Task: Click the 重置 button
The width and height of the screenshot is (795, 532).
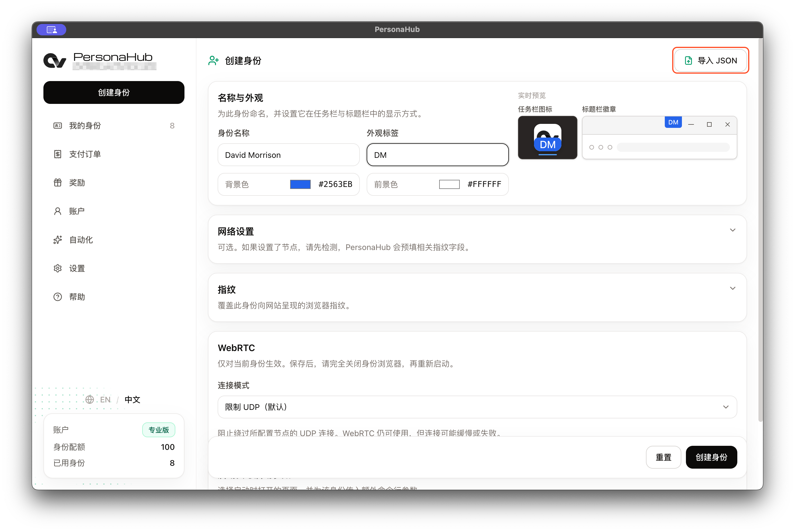Action: (x=663, y=457)
